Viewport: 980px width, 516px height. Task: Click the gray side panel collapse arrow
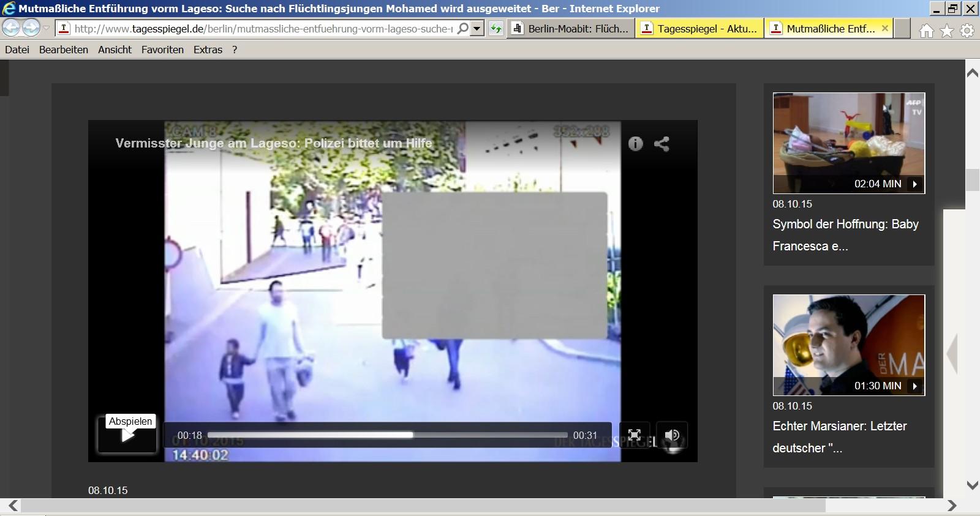[x=952, y=353]
